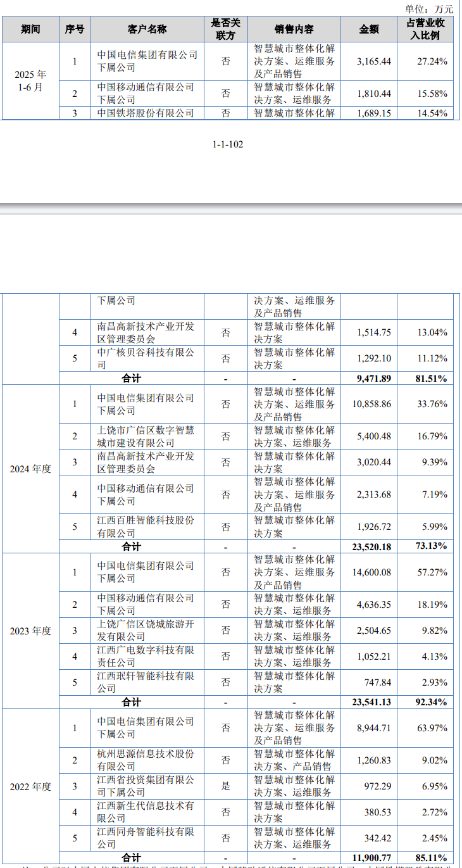
Task: Click the 销售内容 column header
Action: coord(294,29)
